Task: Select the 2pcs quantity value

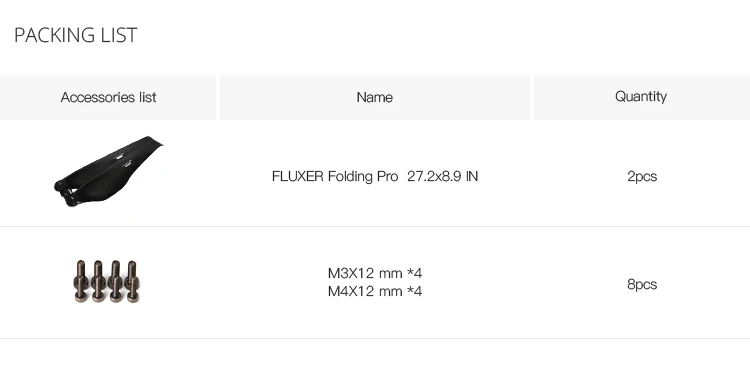Action: [642, 177]
